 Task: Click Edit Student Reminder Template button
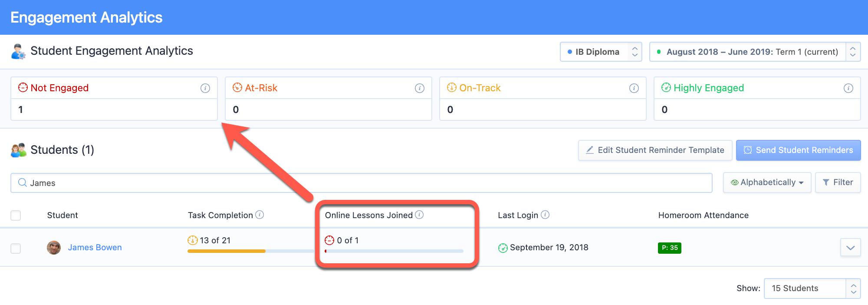(x=655, y=150)
